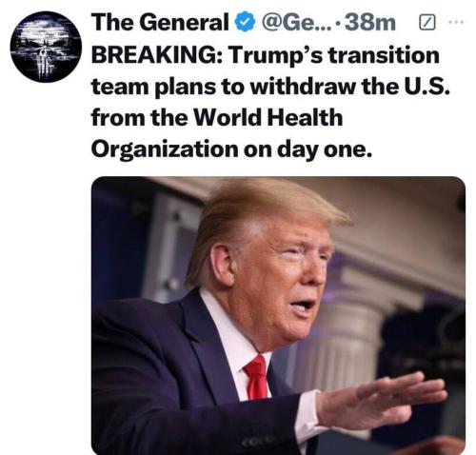
Task: Click the 'withdraw the U.S.' phrase
Action: coord(349,87)
